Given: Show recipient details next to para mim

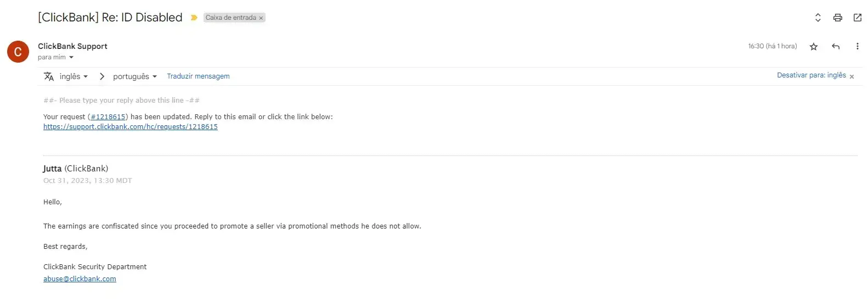Looking at the screenshot, I should [x=71, y=58].
